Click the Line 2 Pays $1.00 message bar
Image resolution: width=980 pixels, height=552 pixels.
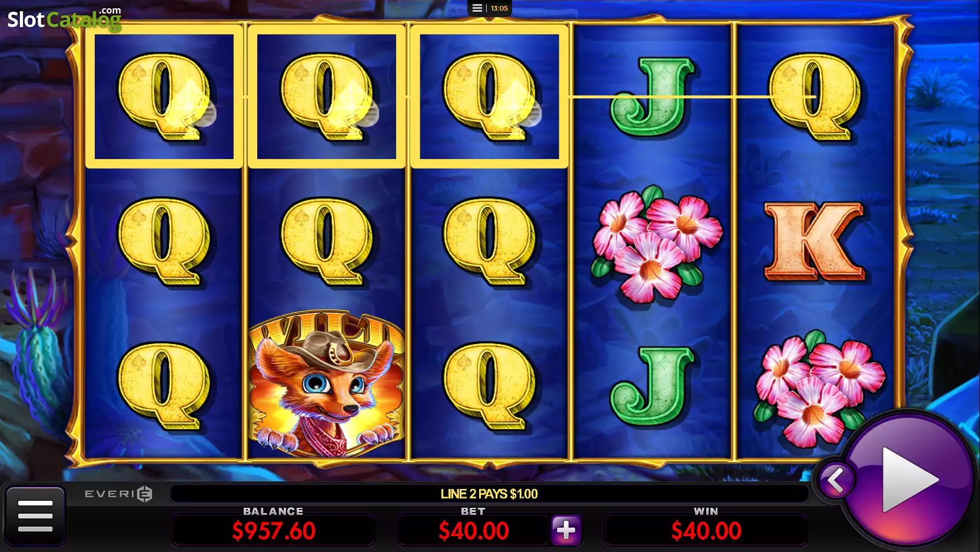[489, 494]
